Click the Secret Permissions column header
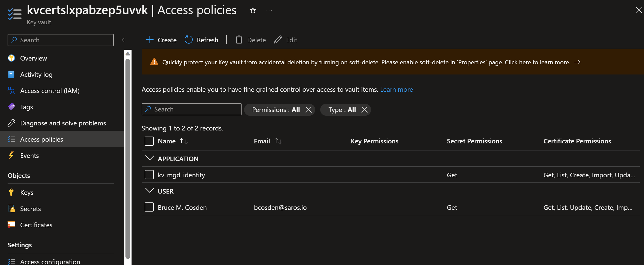Viewport: 644px width, 265px height. pyautogui.click(x=474, y=141)
